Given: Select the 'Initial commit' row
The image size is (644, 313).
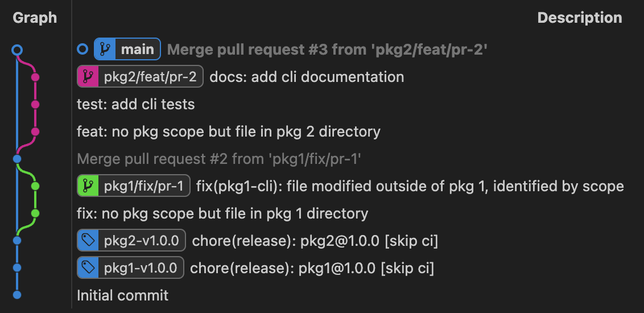Looking at the screenshot, I should [122, 295].
